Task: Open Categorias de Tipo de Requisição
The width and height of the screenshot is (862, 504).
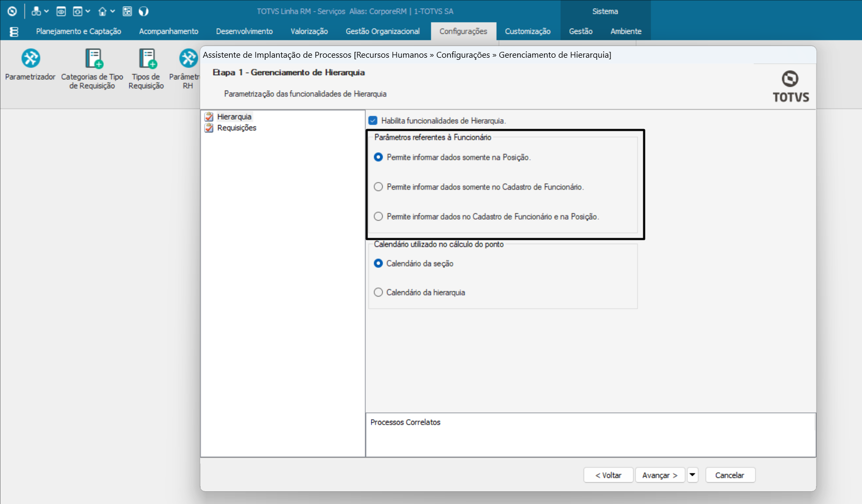Action: (x=92, y=69)
